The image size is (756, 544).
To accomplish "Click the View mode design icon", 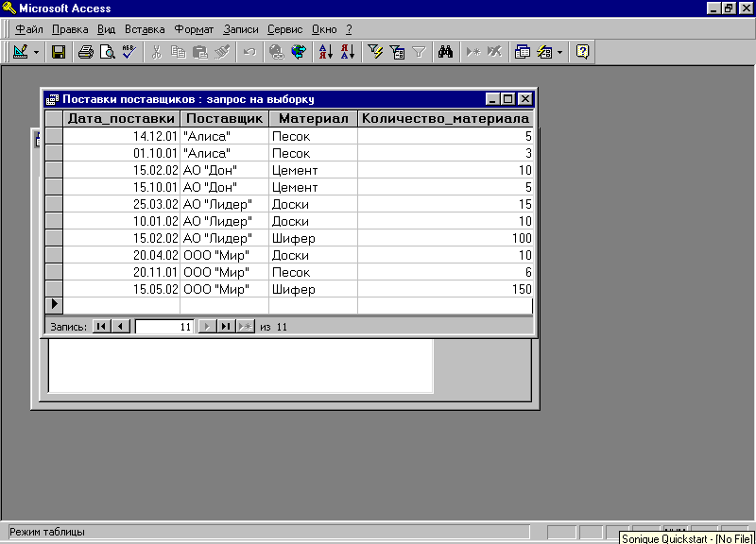I will coord(20,52).
